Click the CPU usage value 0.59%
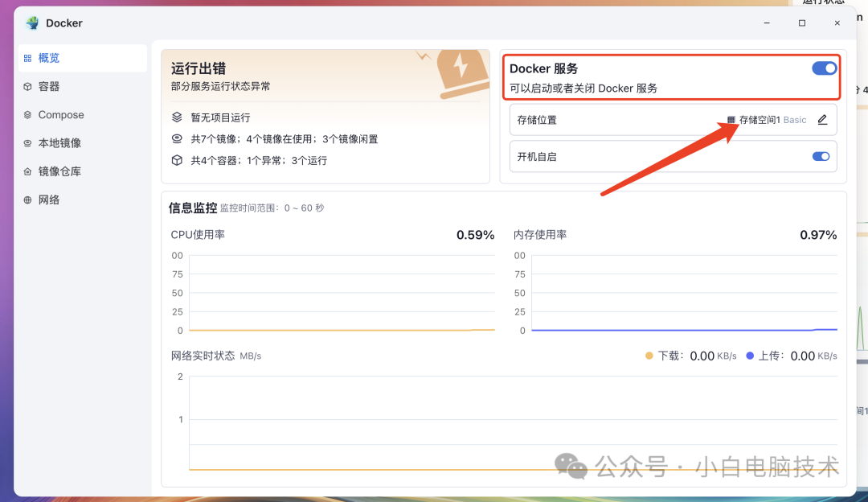Image resolution: width=868 pixels, height=502 pixels. (475, 235)
